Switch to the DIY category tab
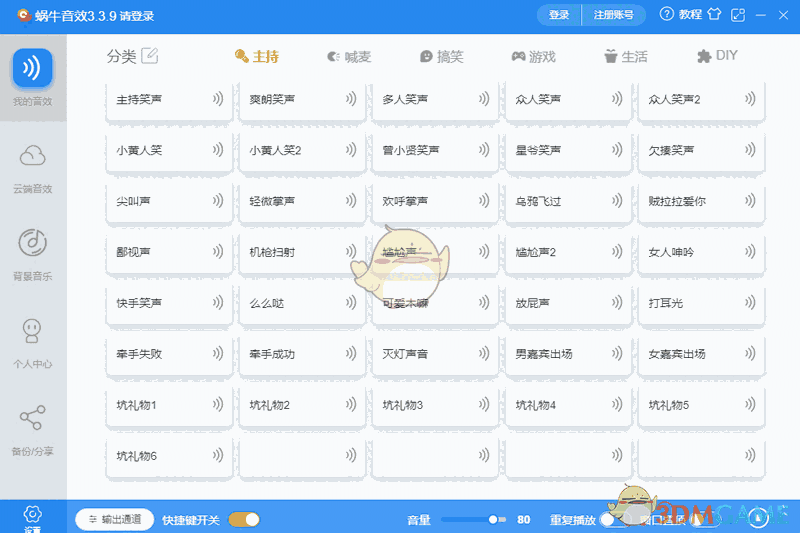Image resolution: width=800 pixels, height=533 pixels. click(x=717, y=56)
